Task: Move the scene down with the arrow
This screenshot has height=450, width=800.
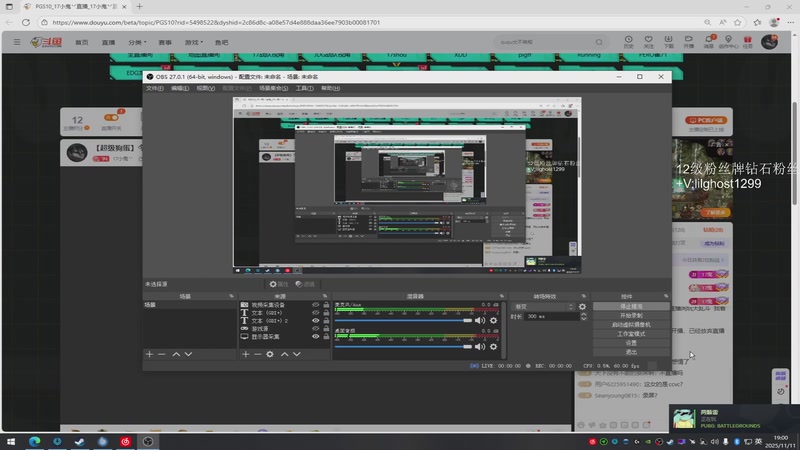Action: click(x=188, y=354)
